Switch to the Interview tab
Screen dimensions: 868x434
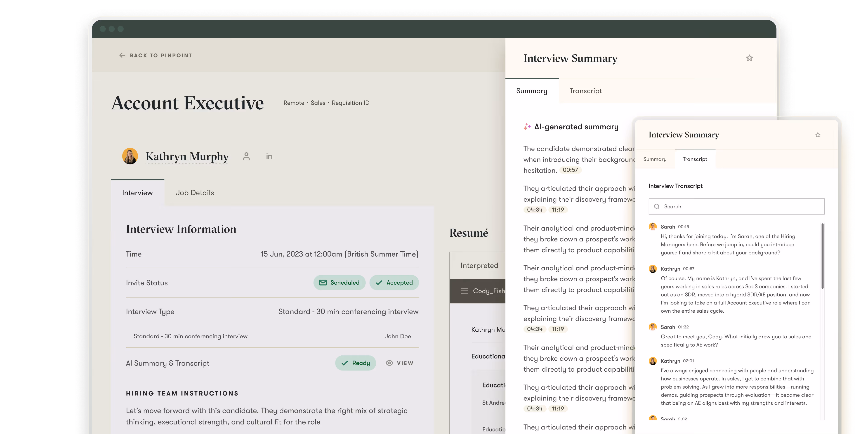click(137, 193)
